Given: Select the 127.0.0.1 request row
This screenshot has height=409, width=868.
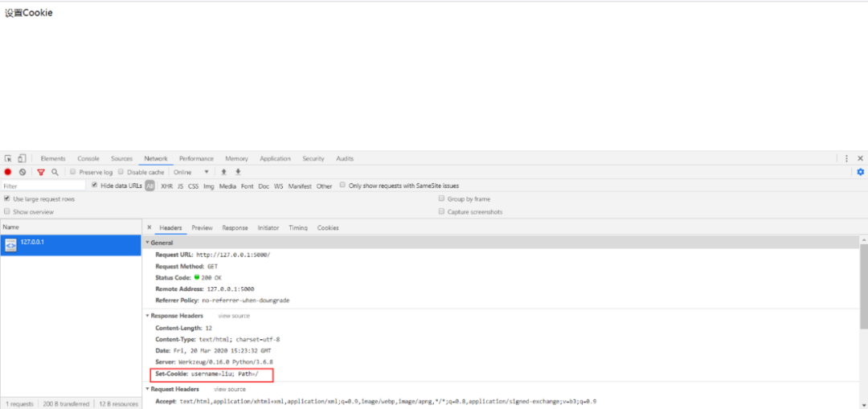Looking at the screenshot, I should [x=71, y=245].
